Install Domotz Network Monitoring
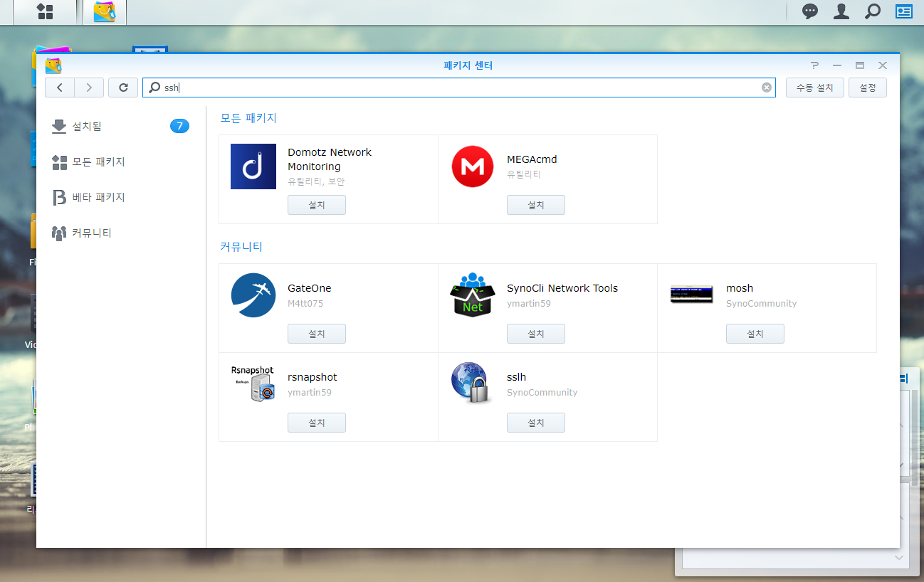 [x=317, y=205]
